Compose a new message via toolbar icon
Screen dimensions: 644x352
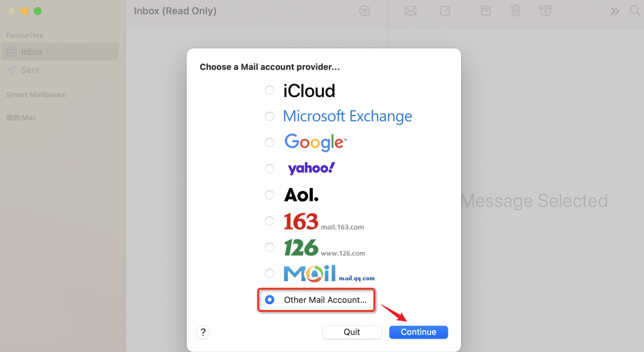[446, 11]
